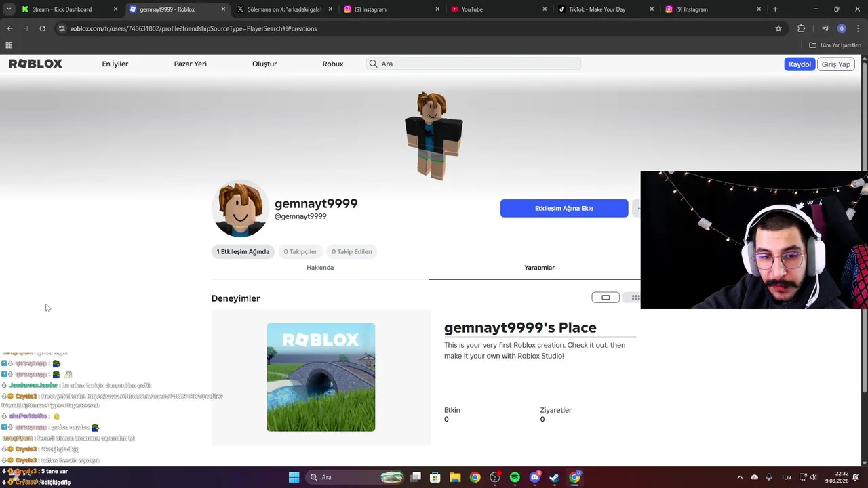868x488 pixels.
Task: Expand the tab search dropdown arrow
Action: (9, 9)
